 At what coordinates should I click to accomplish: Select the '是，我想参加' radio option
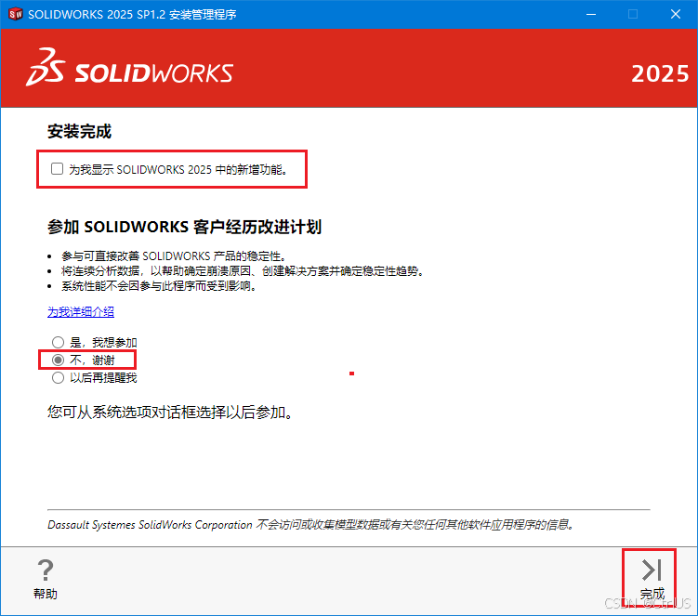point(58,342)
